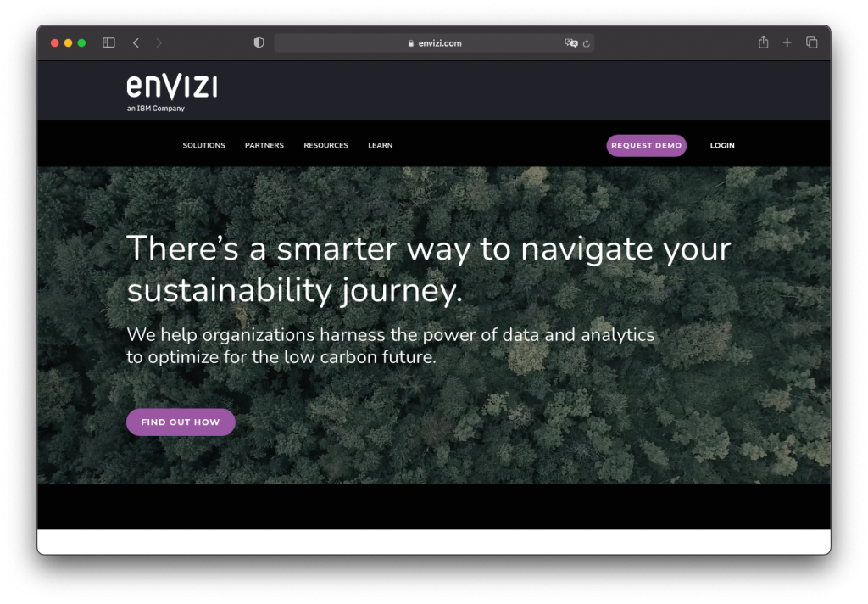Open the Privacy Report shield icon
The height and width of the screenshot is (604, 868).
tap(259, 42)
